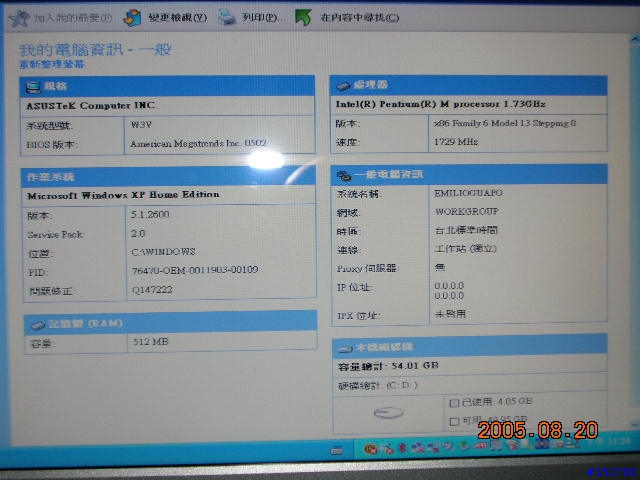The width and height of the screenshot is (640, 480).
Task: Click the 512 MB memory value
Action: click(151, 342)
